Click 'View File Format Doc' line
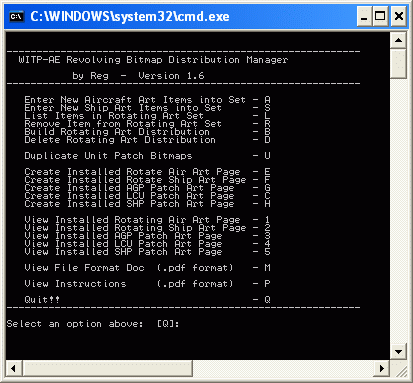 coord(129,268)
